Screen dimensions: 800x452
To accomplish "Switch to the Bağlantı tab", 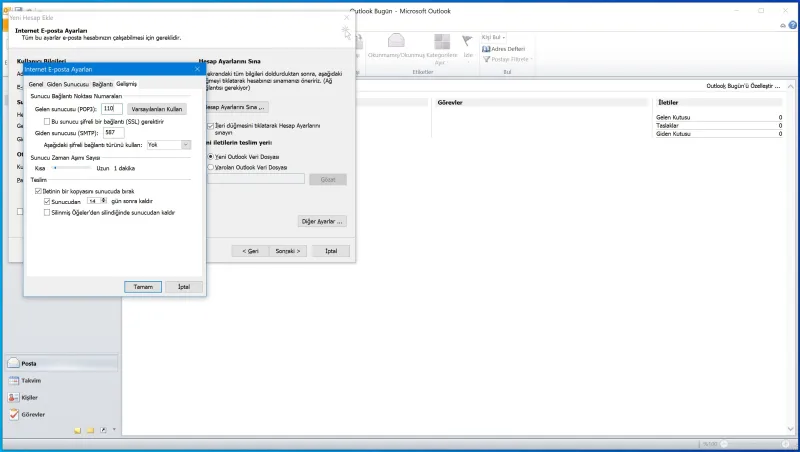I will click(x=103, y=84).
